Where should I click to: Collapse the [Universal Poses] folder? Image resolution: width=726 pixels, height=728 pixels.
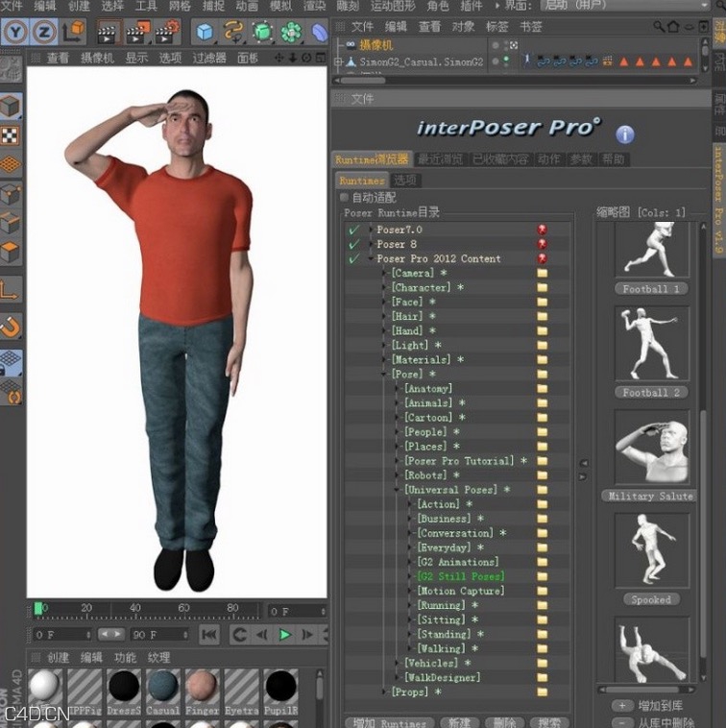point(397,490)
